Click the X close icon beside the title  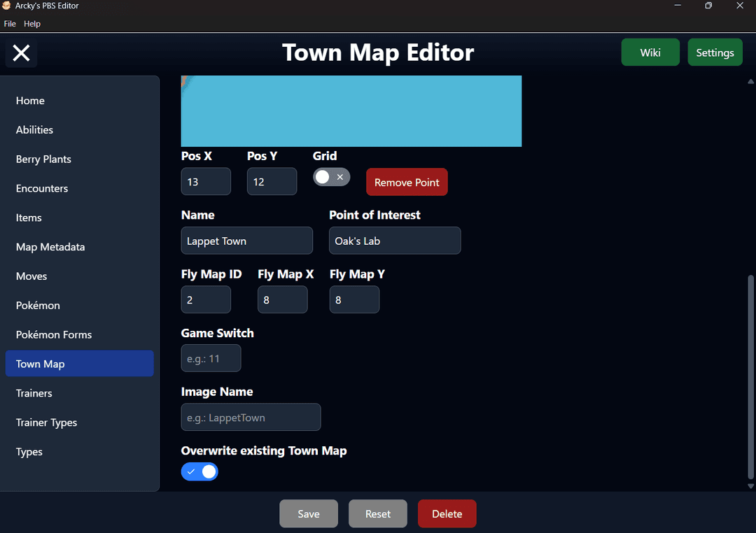[x=21, y=53]
